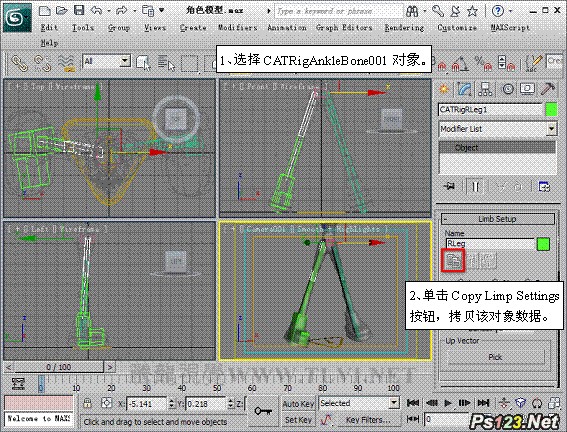
Task: Click the Pick button under Up Vector
Action: [x=496, y=357]
